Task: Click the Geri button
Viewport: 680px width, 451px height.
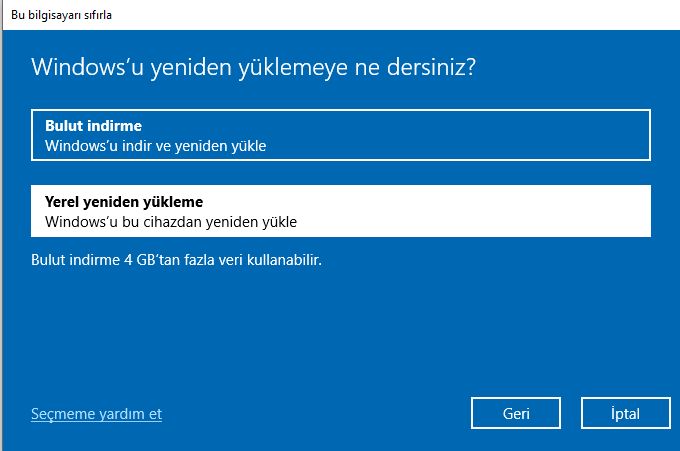Action: point(516,413)
